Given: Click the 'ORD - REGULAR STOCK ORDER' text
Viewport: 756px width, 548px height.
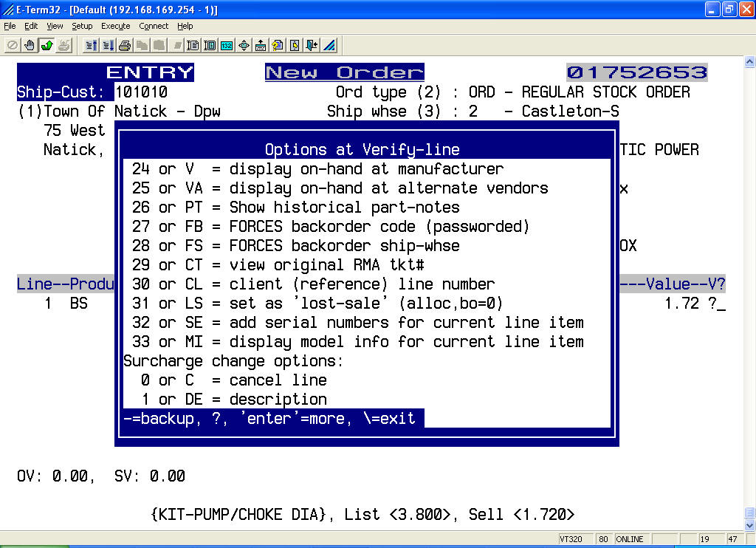Looking at the screenshot, I should [x=579, y=92].
